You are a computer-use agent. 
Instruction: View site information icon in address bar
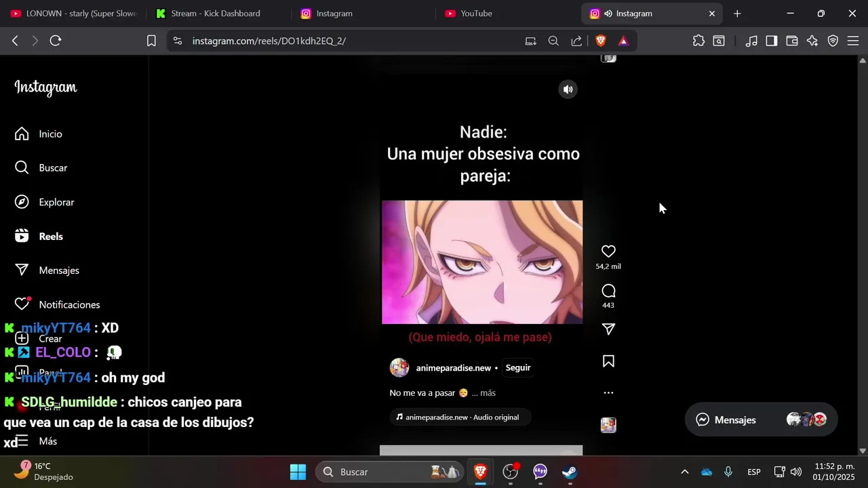[x=178, y=41]
